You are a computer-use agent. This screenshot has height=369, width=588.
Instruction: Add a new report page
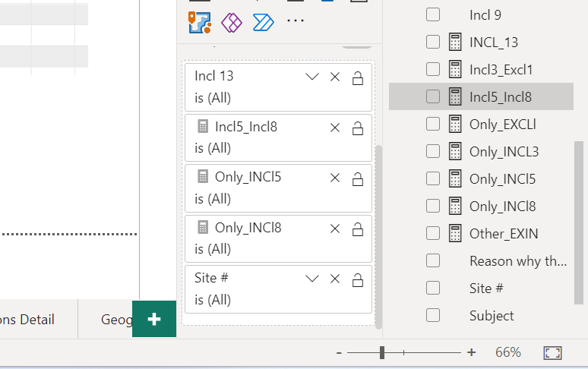coord(154,319)
